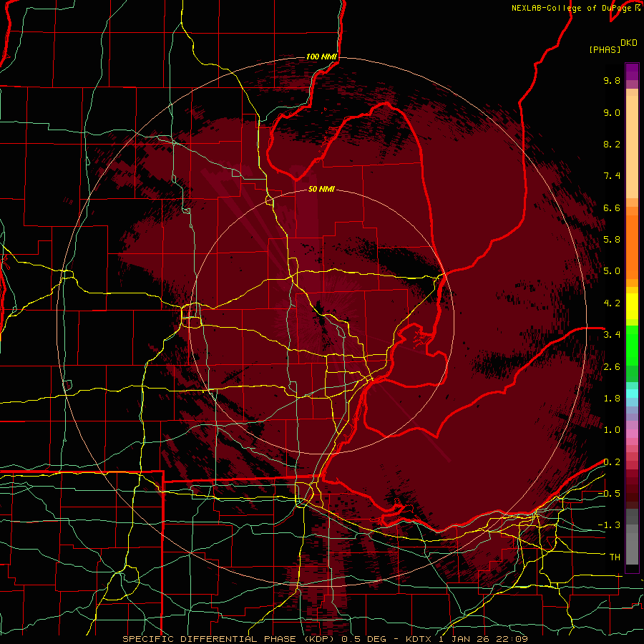The image size is (644, 644).
Task: Click the 6.6 value on the scale
Action: pos(612,208)
